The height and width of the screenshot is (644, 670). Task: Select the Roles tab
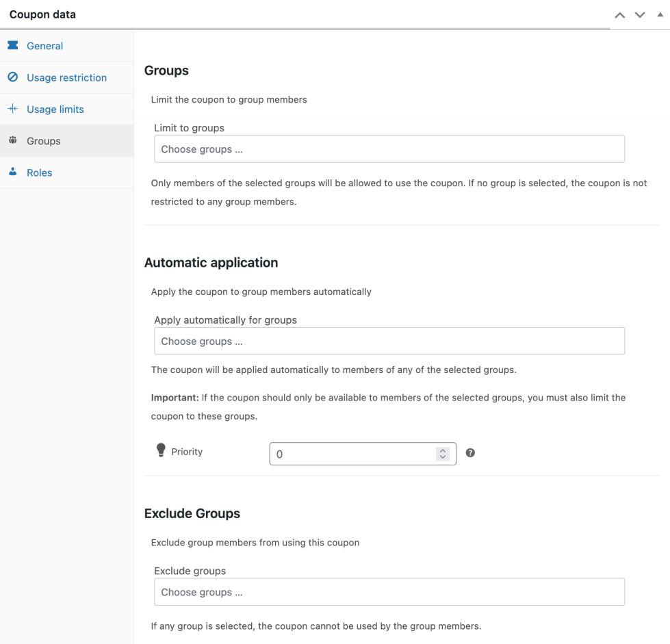click(40, 172)
